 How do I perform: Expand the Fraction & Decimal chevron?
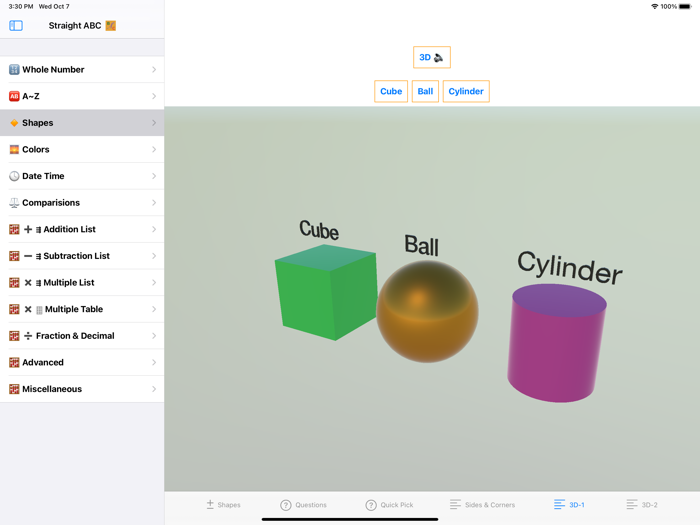154,336
